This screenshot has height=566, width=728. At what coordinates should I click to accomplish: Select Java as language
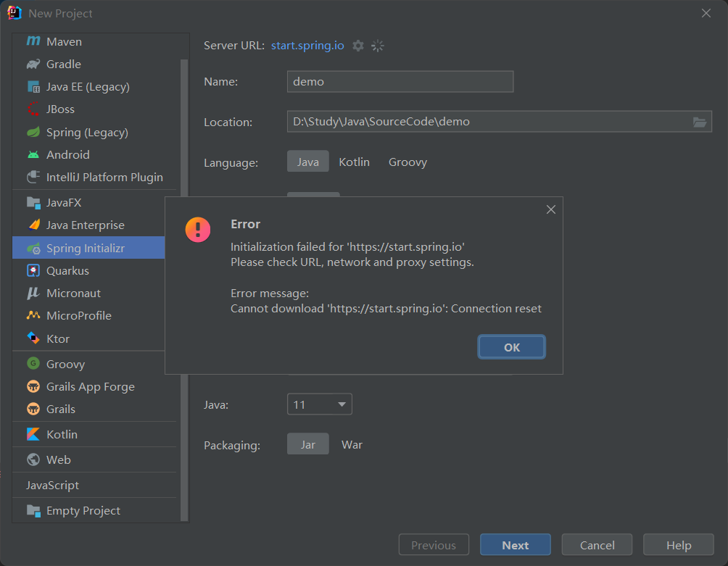[x=308, y=162]
